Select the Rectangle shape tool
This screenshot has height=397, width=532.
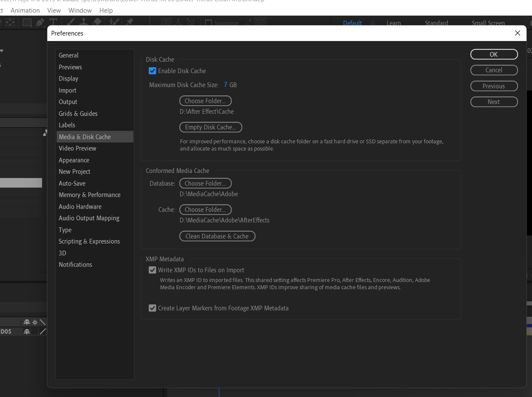(27, 22)
